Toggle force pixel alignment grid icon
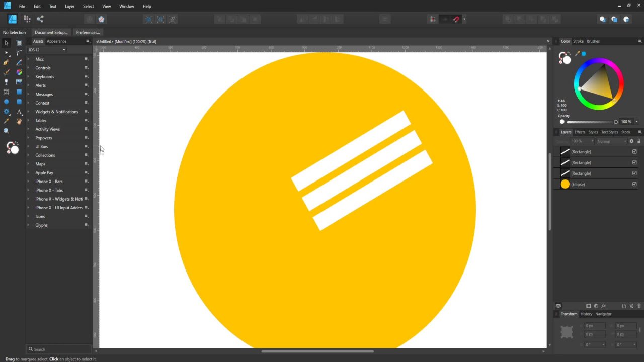Viewport: 644px width, 362px height. click(432, 19)
